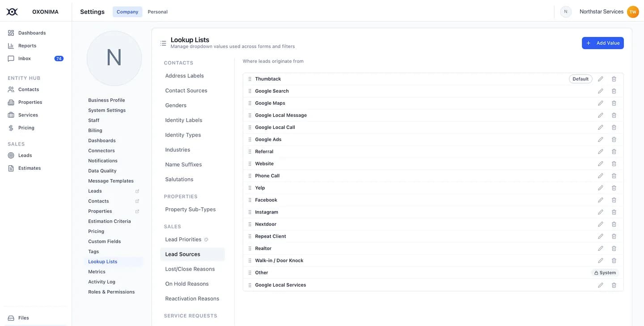Click the Add Value button
The image size is (644, 326).
pyautogui.click(x=603, y=43)
